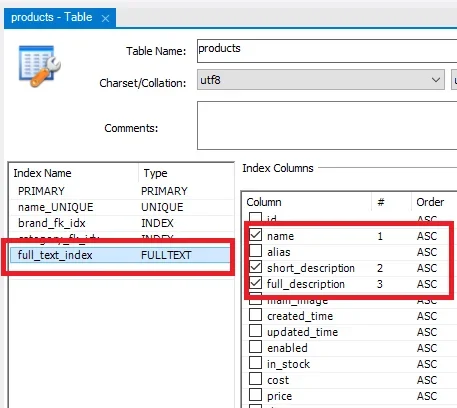
Task: Click the Index Name column header
Action: tap(42, 173)
